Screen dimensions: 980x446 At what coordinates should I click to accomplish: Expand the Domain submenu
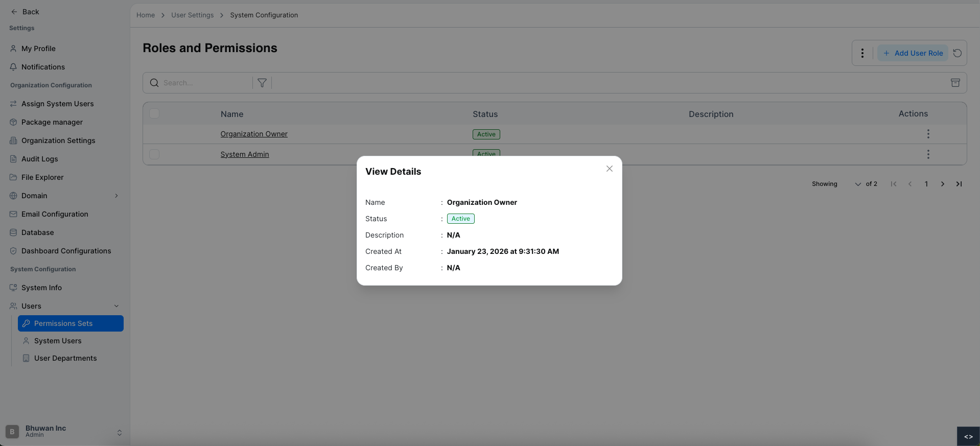coord(116,196)
